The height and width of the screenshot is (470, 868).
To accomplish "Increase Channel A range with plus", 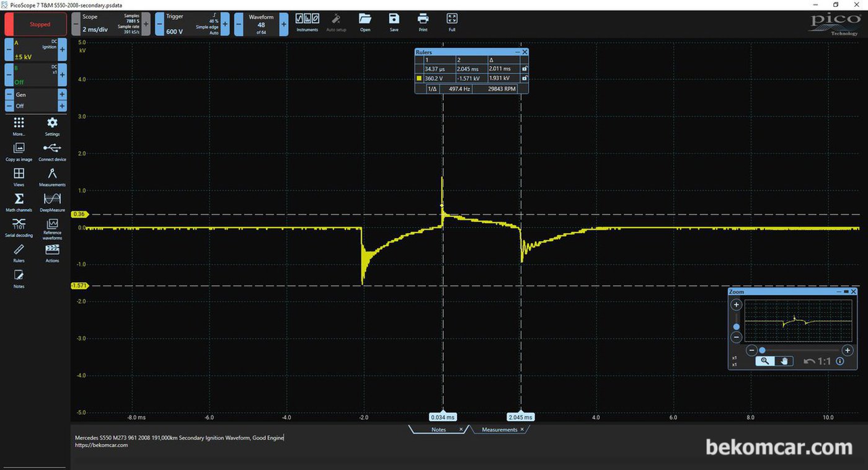I will [x=62, y=48].
